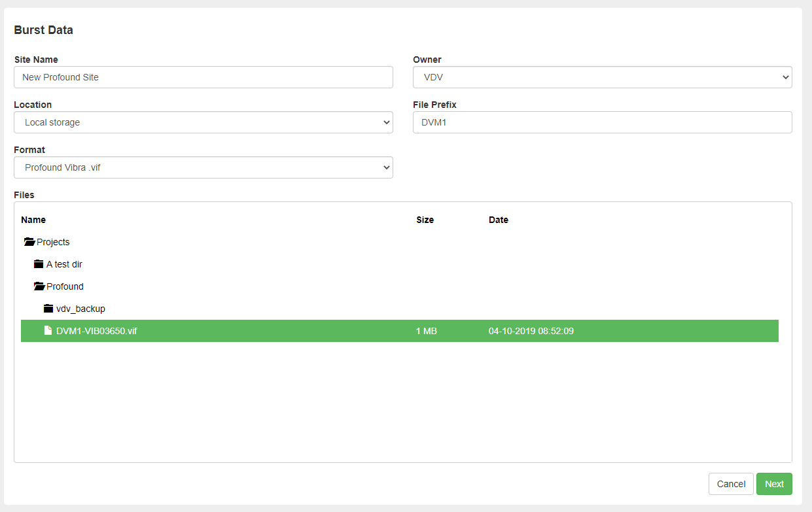Open the Location dropdown showing Local storage
Screen dimensions: 812x512
coord(203,122)
